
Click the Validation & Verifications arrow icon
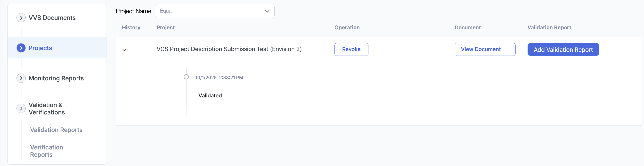click(21, 109)
